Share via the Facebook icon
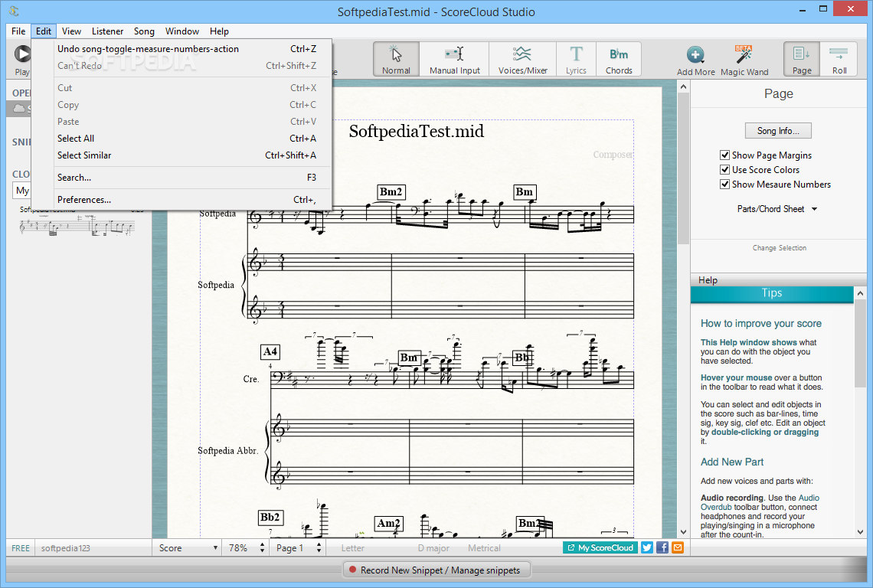873x588 pixels. (x=662, y=547)
